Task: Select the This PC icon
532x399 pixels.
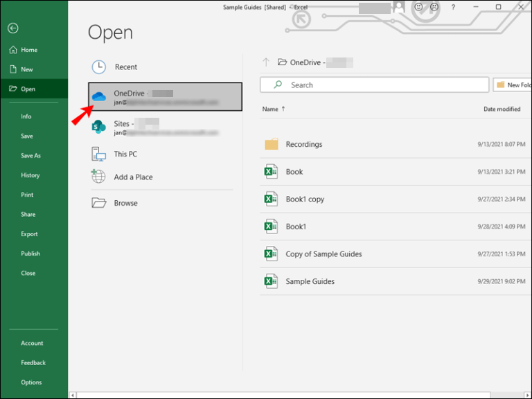Action: point(99,154)
